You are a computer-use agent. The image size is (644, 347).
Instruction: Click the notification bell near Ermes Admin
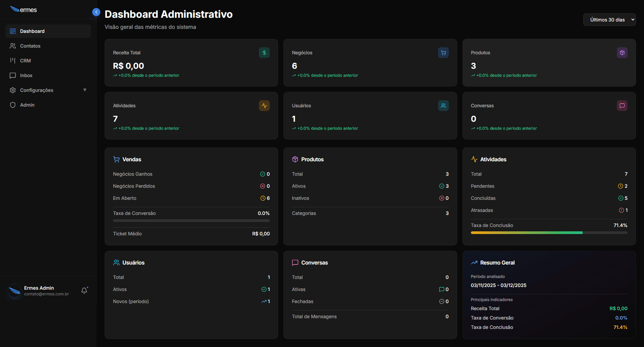tap(84, 291)
